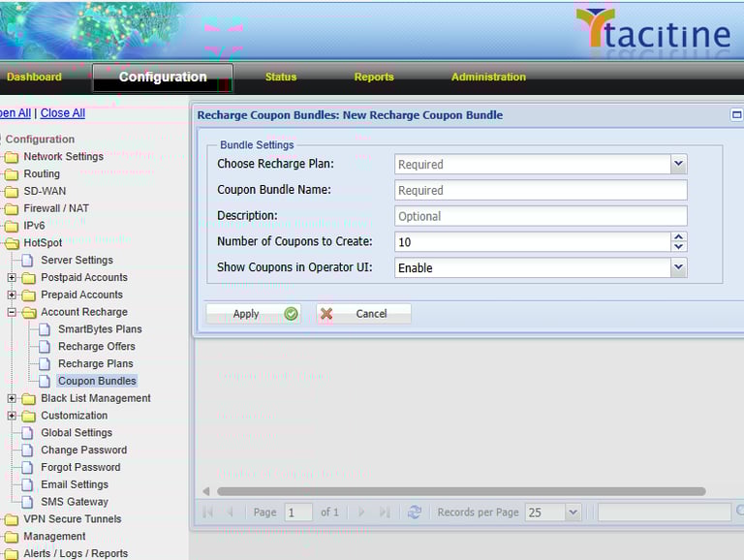Open SmartBytes Plans page
744x560 pixels.
coord(100,329)
